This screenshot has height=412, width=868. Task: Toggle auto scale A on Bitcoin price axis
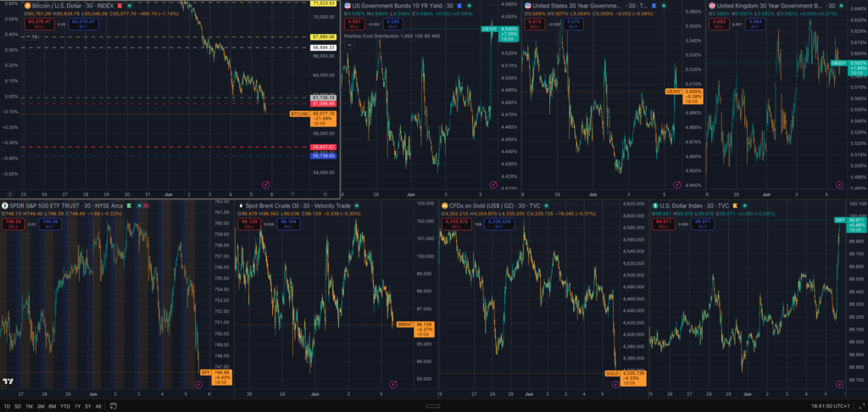tap(325, 194)
